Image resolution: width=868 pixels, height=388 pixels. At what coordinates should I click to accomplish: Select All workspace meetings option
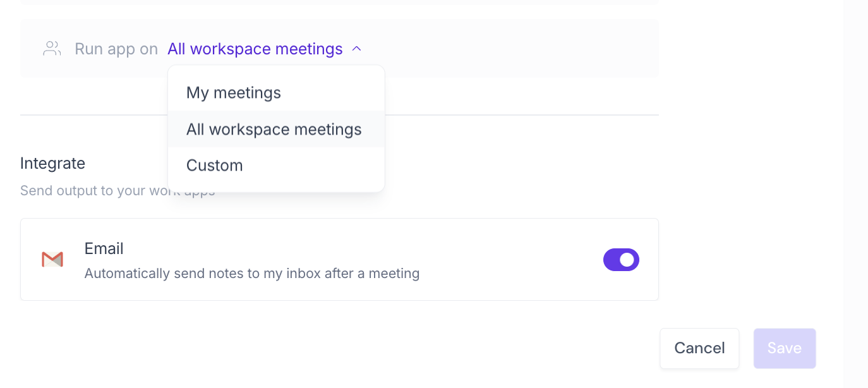[274, 129]
